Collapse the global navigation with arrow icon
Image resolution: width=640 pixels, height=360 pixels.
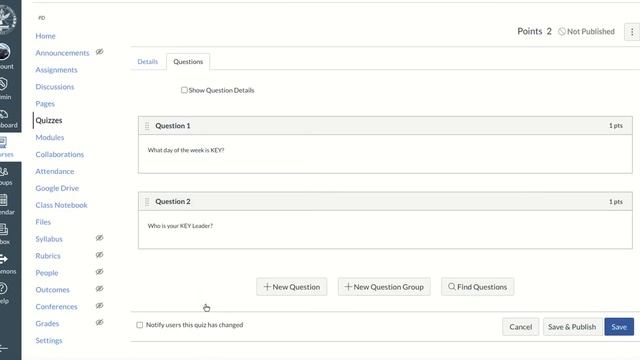coord(4,348)
